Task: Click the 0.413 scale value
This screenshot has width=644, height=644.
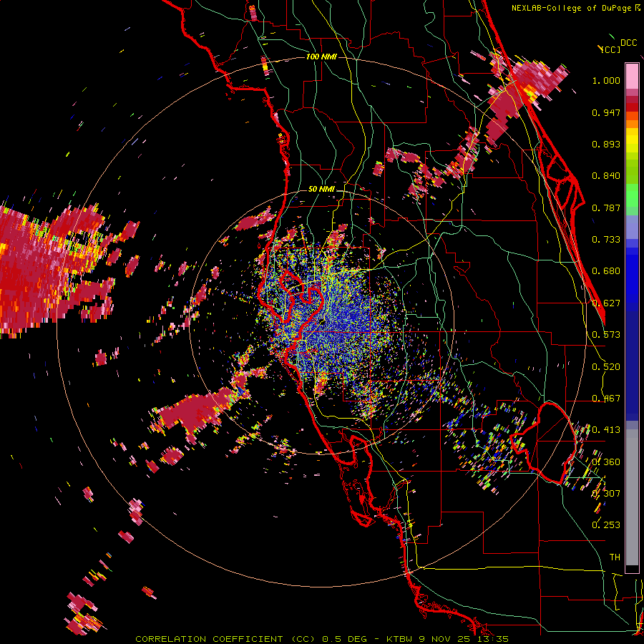Action: pyautogui.click(x=606, y=430)
